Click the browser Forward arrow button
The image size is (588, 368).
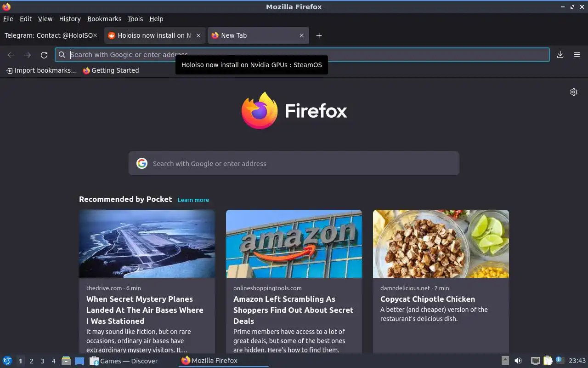[28, 55]
